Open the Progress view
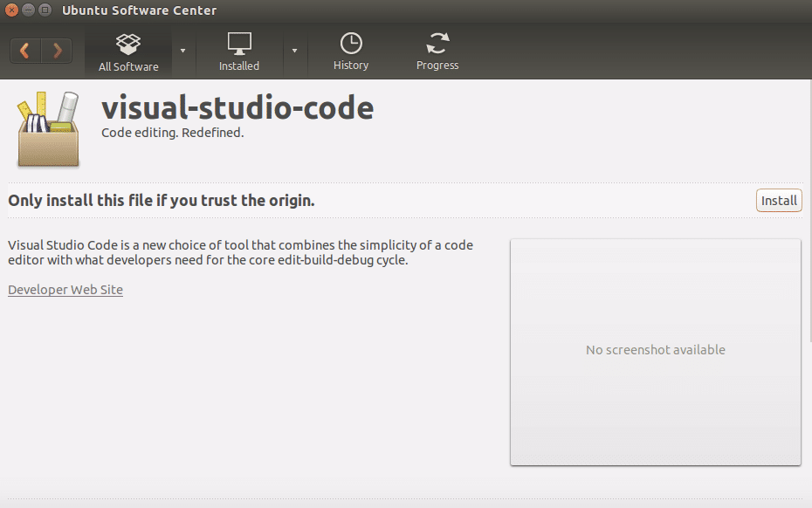This screenshot has width=812, height=508. point(437,51)
